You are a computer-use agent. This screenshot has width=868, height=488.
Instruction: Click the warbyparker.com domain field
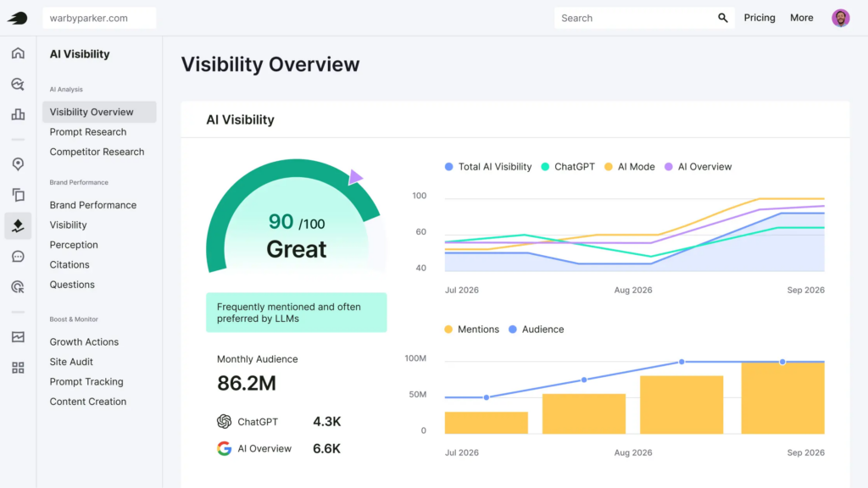click(99, 18)
